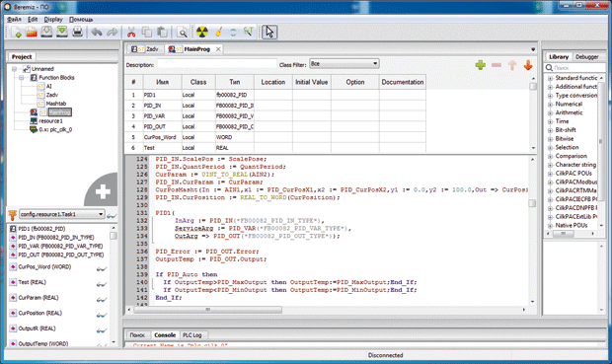Click the code editor horizontal scrollbar
Screen dimensions: 612x364
(207, 310)
